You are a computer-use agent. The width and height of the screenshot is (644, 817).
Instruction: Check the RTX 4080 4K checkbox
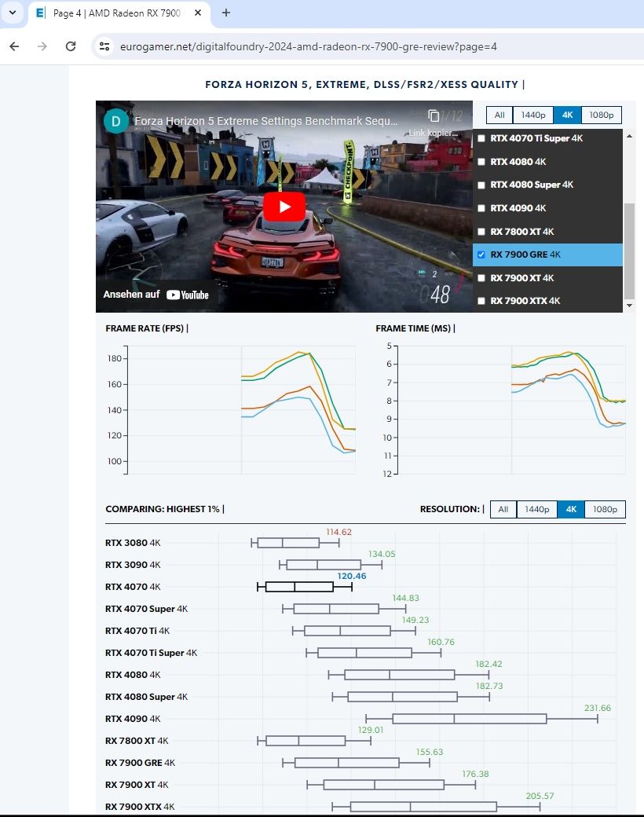481,162
